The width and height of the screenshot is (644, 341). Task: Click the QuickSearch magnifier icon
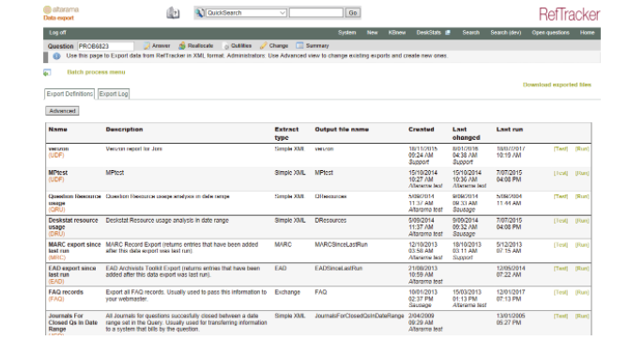[x=200, y=13]
